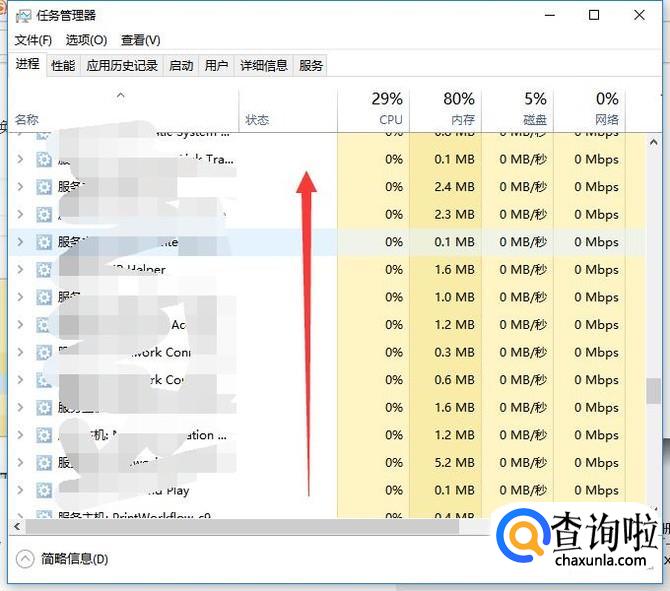This screenshot has width=670, height=591.
Task: Switch to the 详细信息 tab
Action: (264, 66)
